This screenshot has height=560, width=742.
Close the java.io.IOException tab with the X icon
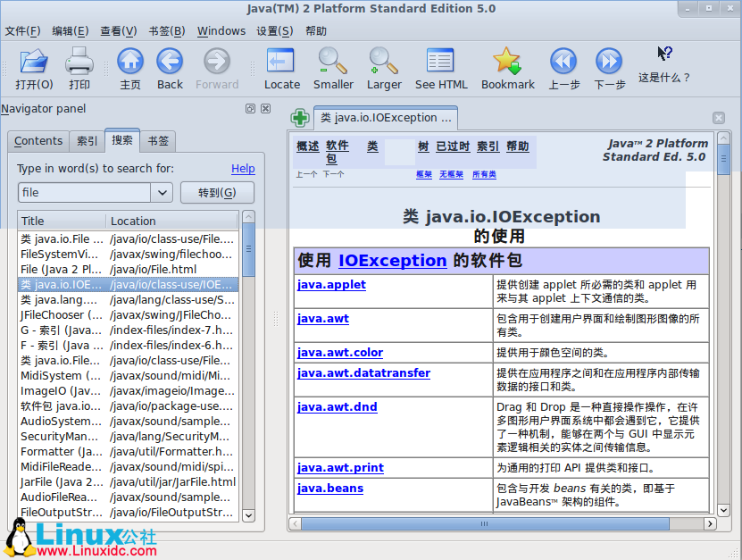719,118
